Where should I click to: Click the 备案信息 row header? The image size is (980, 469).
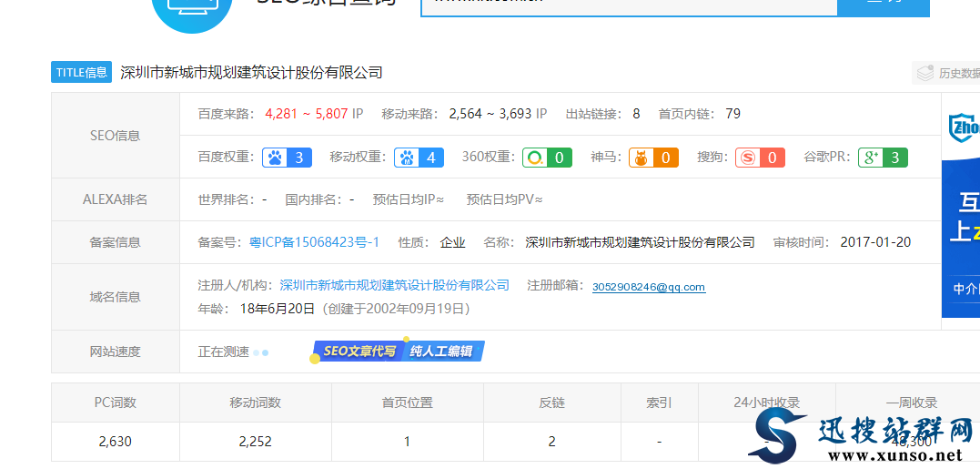point(116,242)
